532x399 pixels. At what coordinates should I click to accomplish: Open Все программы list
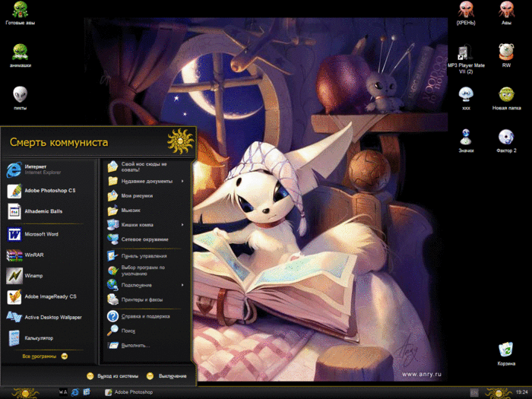(x=45, y=356)
